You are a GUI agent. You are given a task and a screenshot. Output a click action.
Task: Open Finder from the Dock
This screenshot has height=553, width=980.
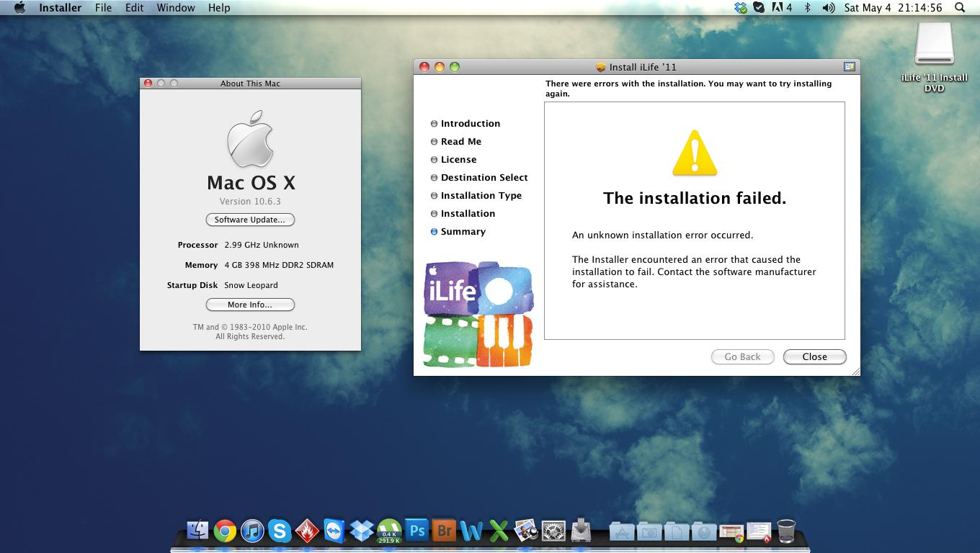[197, 531]
